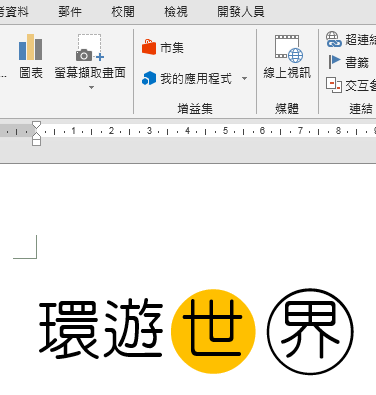Image resolution: width=376 pixels, height=395 pixels.
Task: Open the 螢幕擷取畫面 screenshot tool
Action: coord(90,56)
